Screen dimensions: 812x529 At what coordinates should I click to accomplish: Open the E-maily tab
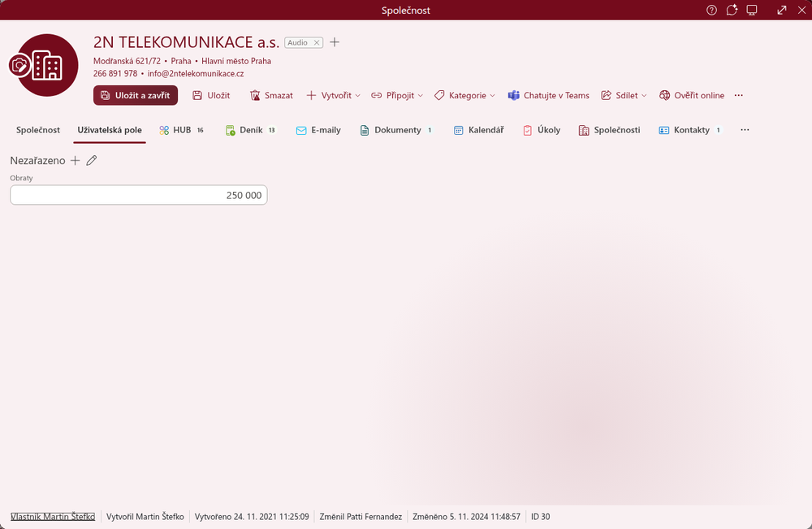point(318,130)
